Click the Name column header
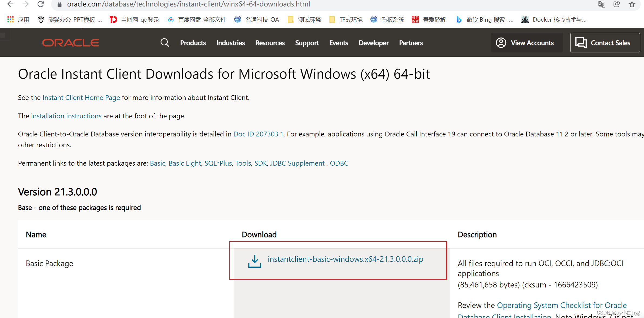Image resolution: width=644 pixels, height=318 pixels. click(36, 235)
